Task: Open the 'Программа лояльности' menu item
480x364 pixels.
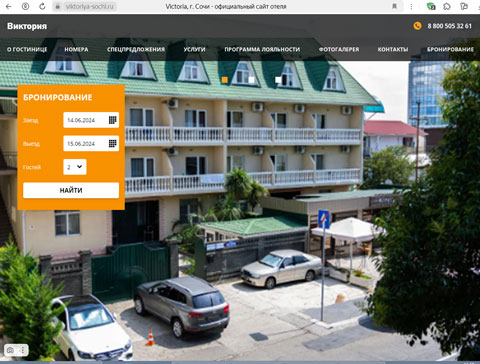Action: tap(262, 49)
